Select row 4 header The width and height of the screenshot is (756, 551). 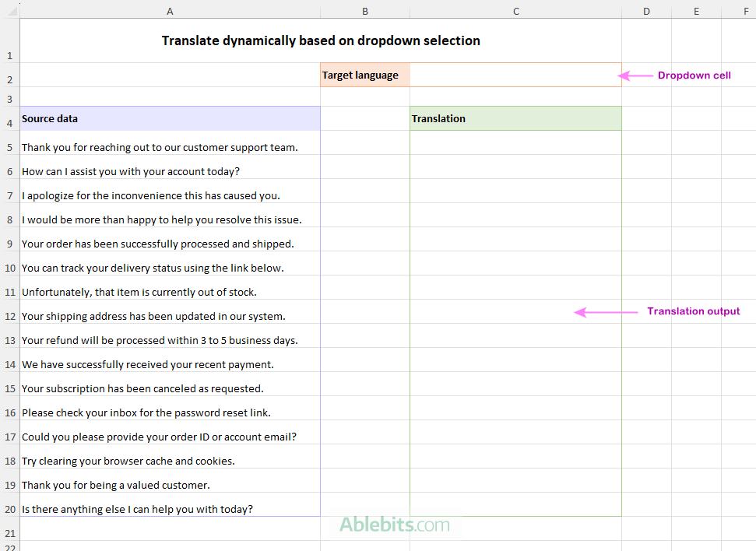tap(9, 118)
